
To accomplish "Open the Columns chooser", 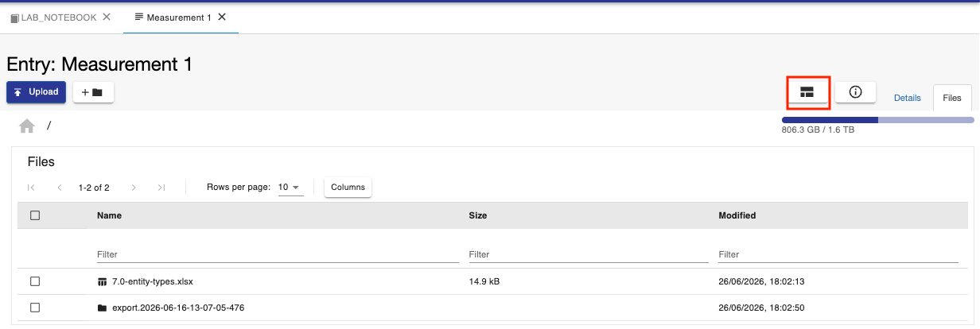I will pyautogui.click(x=348, y=188).
